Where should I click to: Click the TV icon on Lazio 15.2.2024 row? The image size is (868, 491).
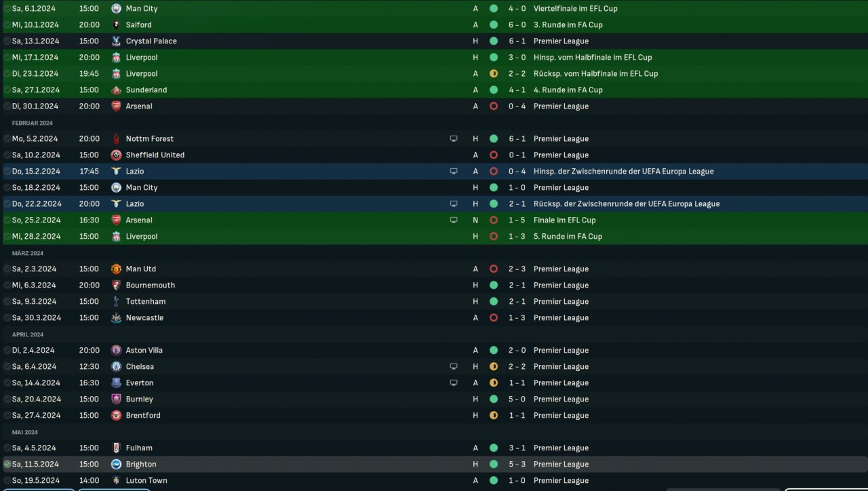454,171
